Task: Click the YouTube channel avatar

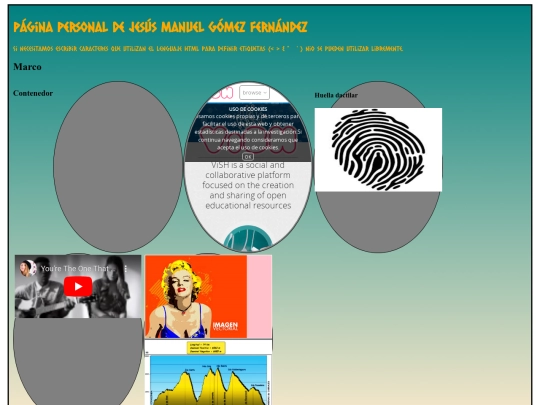Action: point(28,269)
